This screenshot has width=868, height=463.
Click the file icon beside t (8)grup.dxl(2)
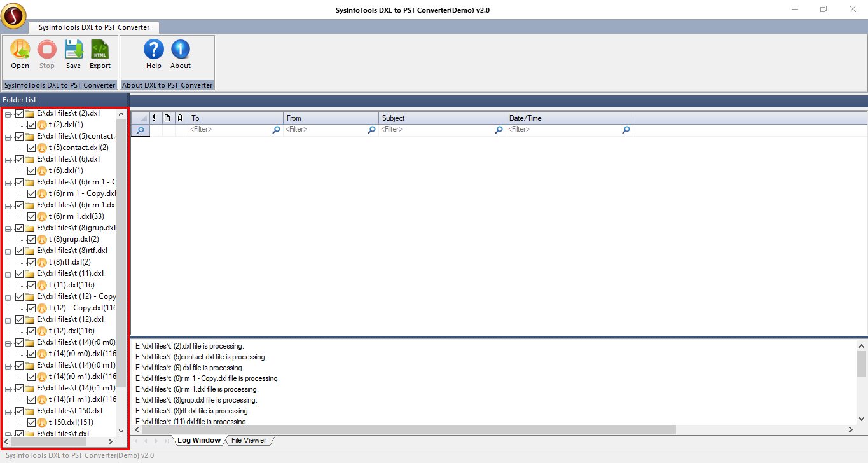click(x=43, y=239)
